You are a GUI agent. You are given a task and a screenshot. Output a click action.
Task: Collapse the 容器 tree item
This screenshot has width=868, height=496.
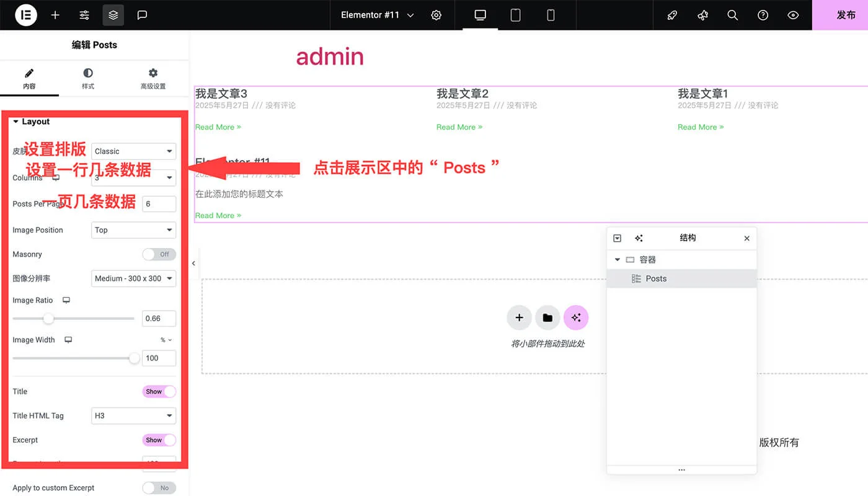(617, 260)
